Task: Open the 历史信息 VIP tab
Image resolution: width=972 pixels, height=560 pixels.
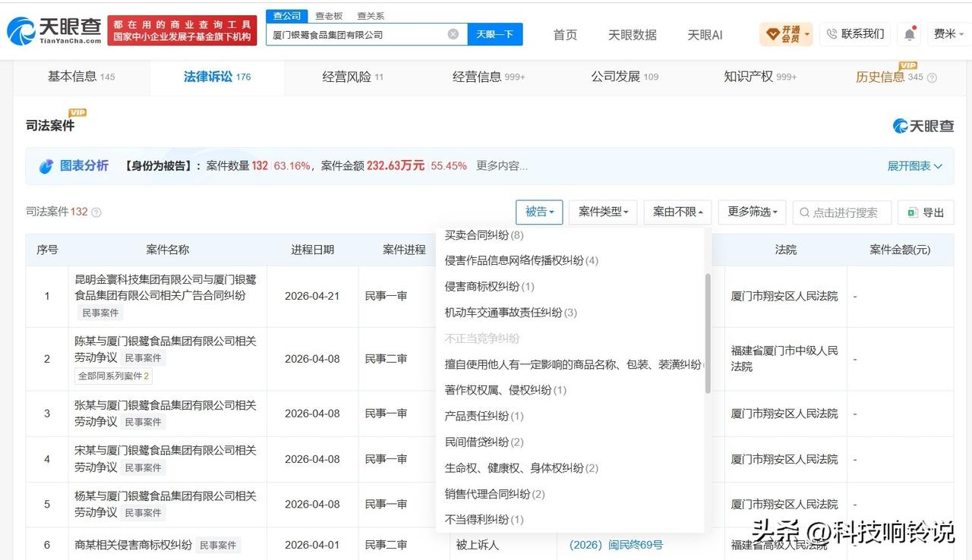Action: tap(889, 77)
